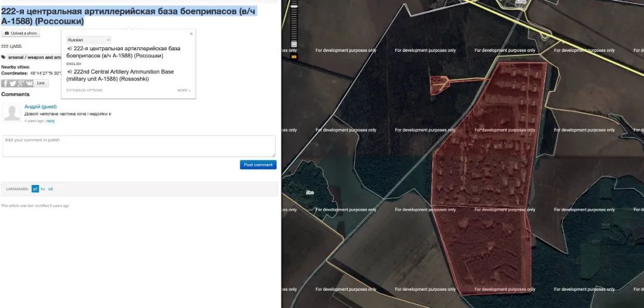Viewport: 644px width, 308px height.
Task: Play English translation speaker icon
Action: (70, 72)
